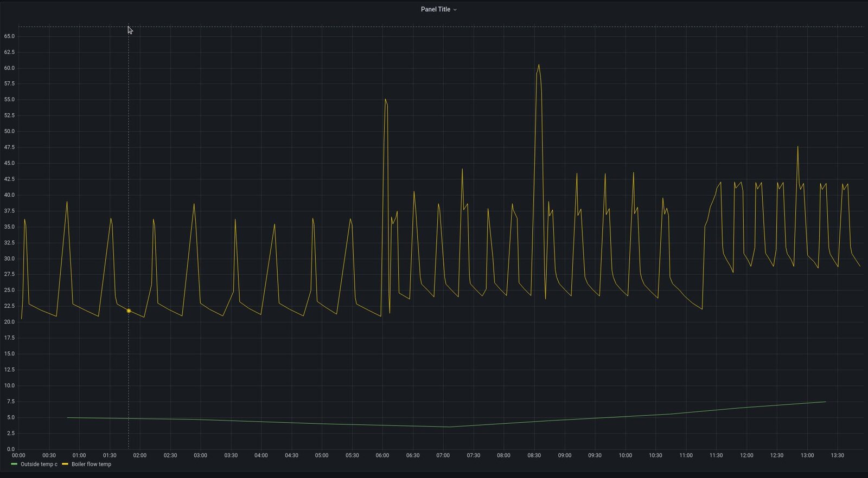The height and width of the screenshot is (478, 868).
Task: Click the right end of the green outside temp line
Action: [x=825, y=402]
